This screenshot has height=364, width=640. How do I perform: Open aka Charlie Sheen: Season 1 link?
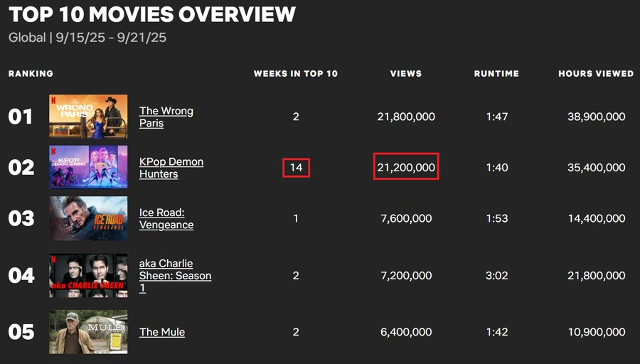pyautogui.click(x=175, y=275)
